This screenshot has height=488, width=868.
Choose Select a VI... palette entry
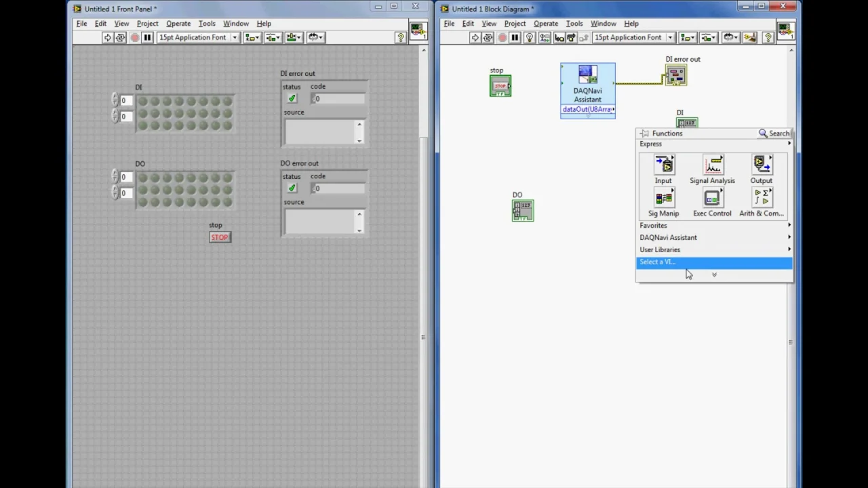pyautogui.click(x=714, y=262)
